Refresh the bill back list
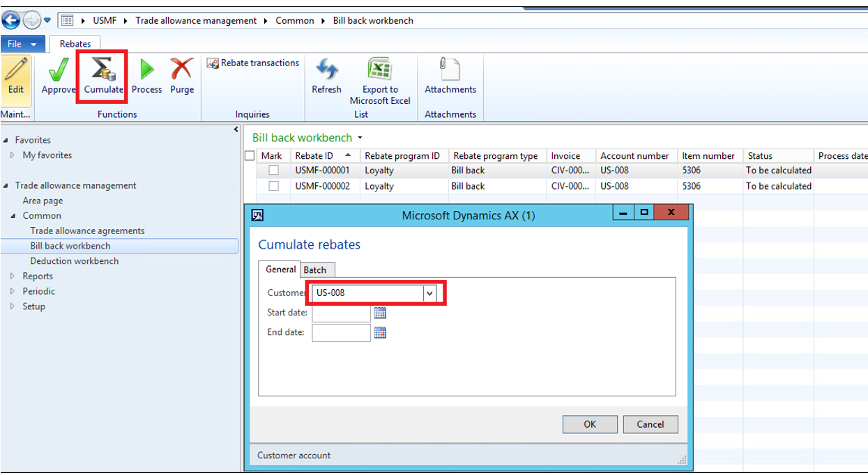Image resolution: width=868 pixels, height=475 pixels. [326, 70]
